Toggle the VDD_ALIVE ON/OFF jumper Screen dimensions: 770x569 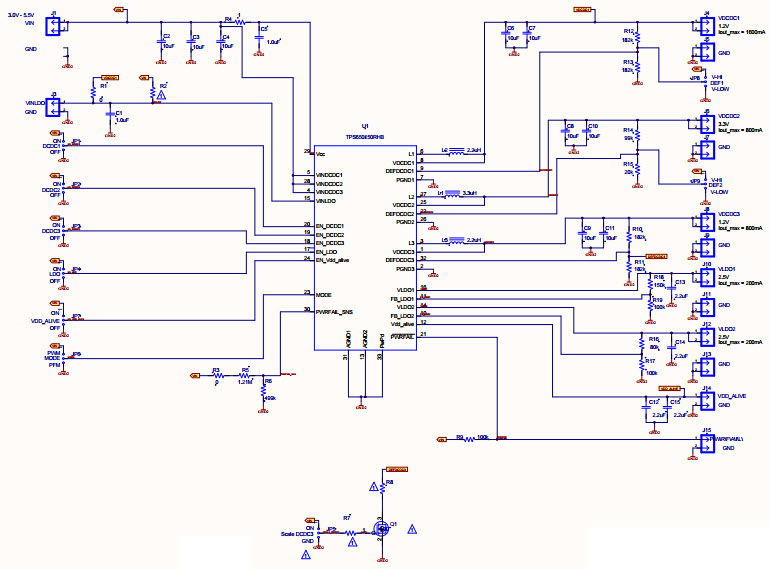tap(74, 319)
